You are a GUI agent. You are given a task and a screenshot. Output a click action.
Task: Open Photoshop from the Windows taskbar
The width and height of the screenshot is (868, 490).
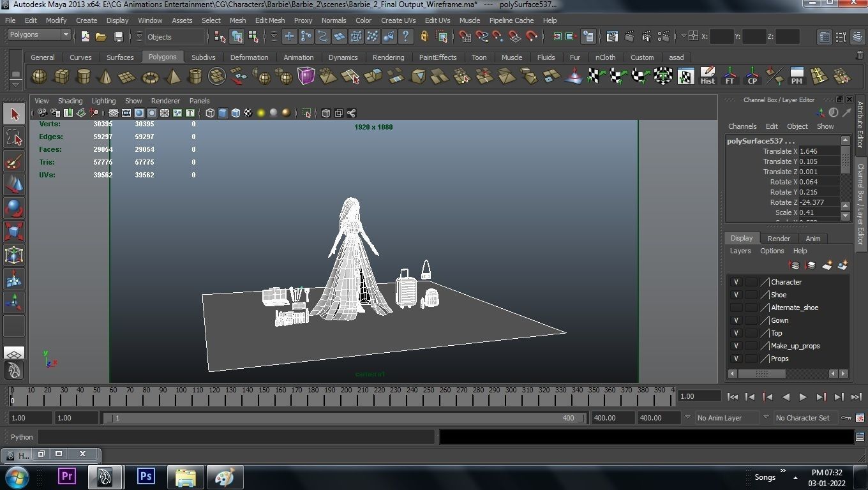pos(146,477)
